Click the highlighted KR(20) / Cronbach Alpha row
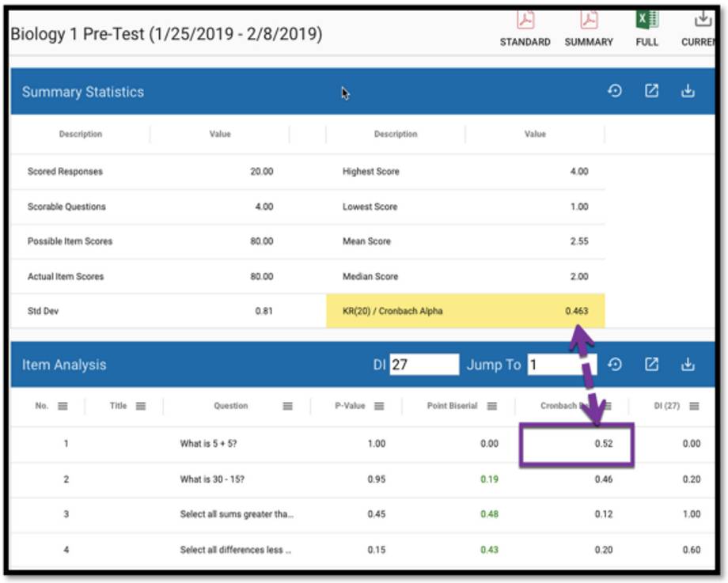 [x=465, y=312]
